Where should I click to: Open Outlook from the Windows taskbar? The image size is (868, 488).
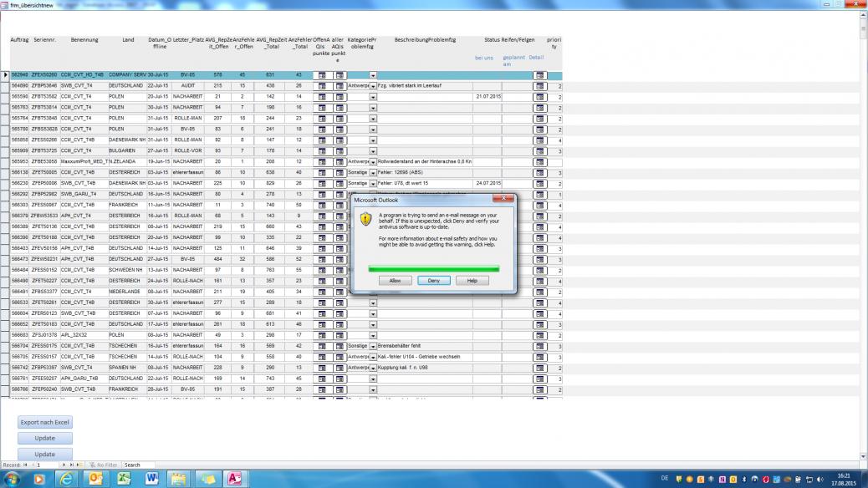pyautogui.click(x=96, y=479)
